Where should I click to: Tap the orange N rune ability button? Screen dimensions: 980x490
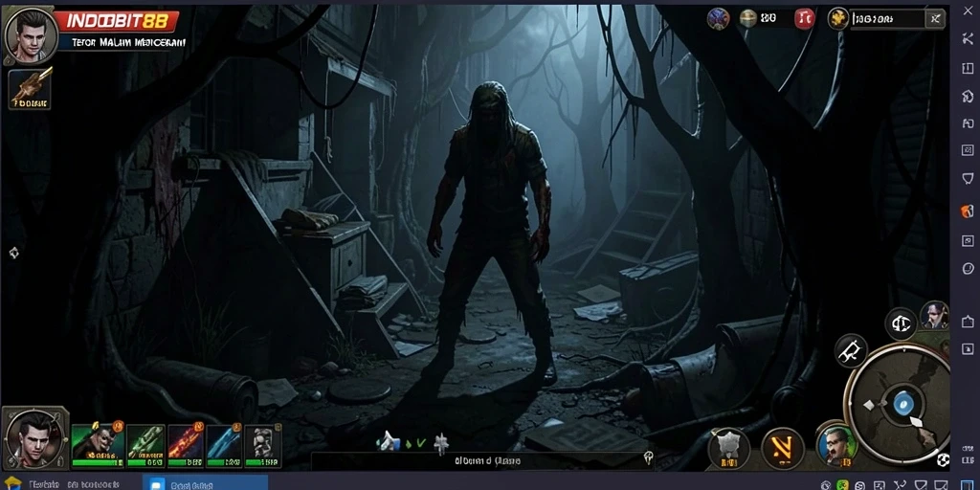point(783,449)
